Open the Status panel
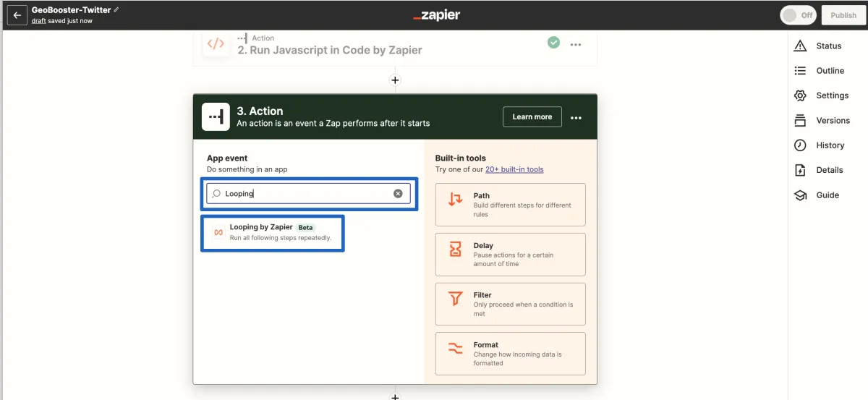Screen dimensions: 868x400 pyautogui.click(x=828, y=46)
